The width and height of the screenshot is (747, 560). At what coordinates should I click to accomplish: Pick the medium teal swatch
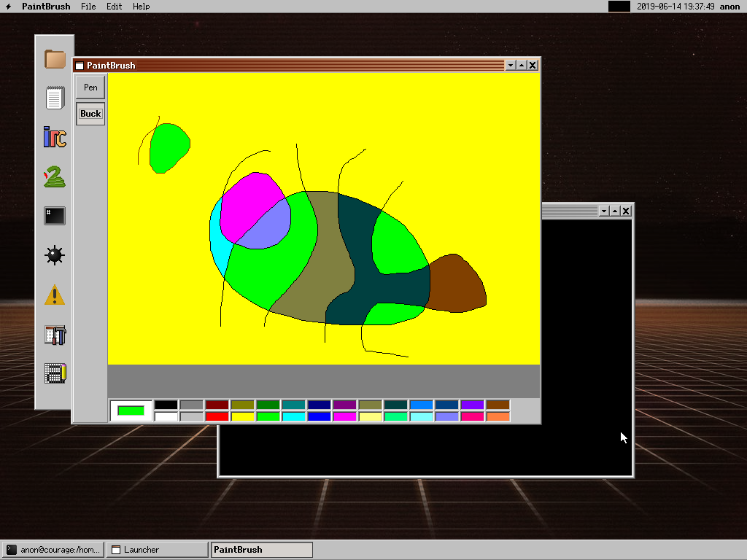pos(294,405)
